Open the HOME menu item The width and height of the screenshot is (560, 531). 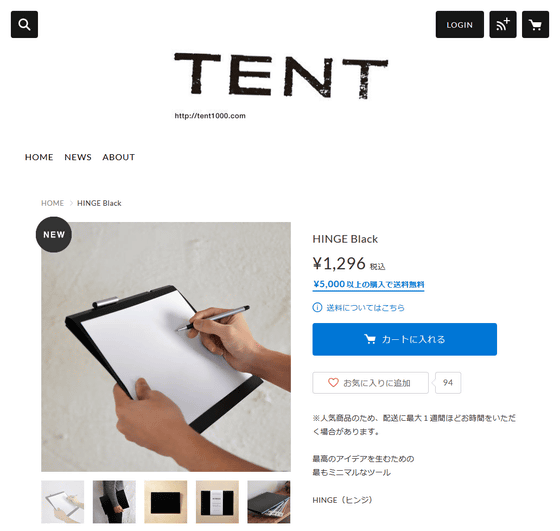pos(39,157)
